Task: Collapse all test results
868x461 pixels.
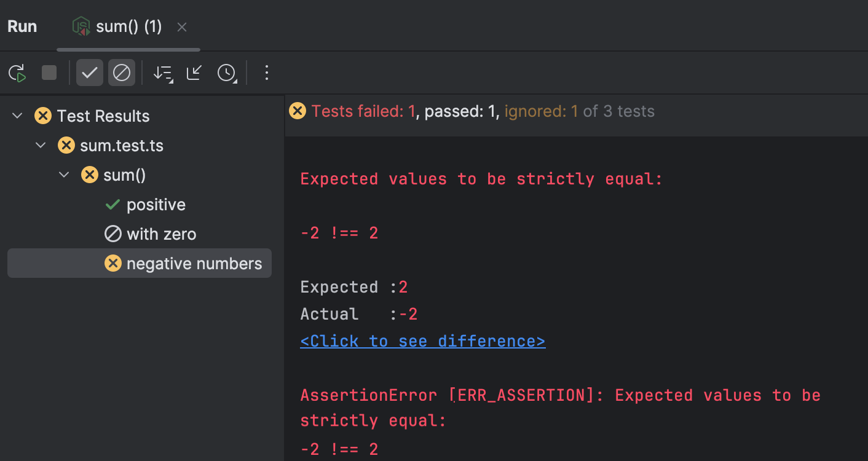Action: (194, 73)
